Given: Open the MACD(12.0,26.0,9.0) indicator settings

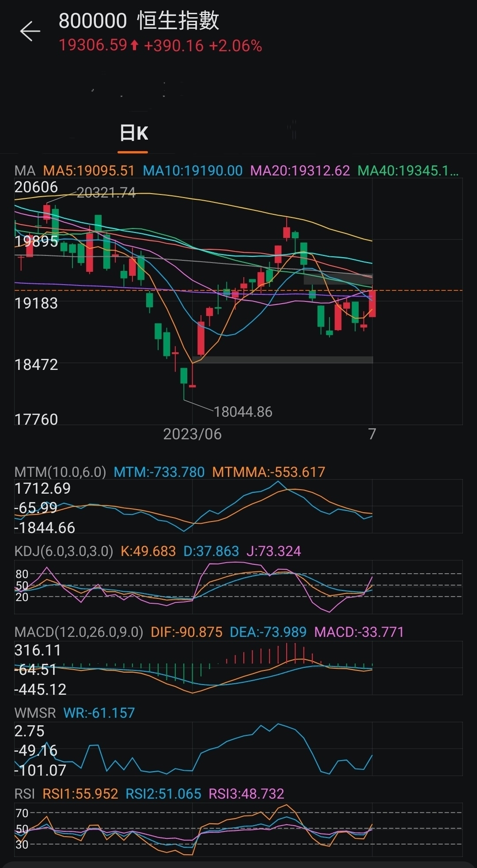Looking at the screenshot, I should pyautogui.click(x=79, y=632).
